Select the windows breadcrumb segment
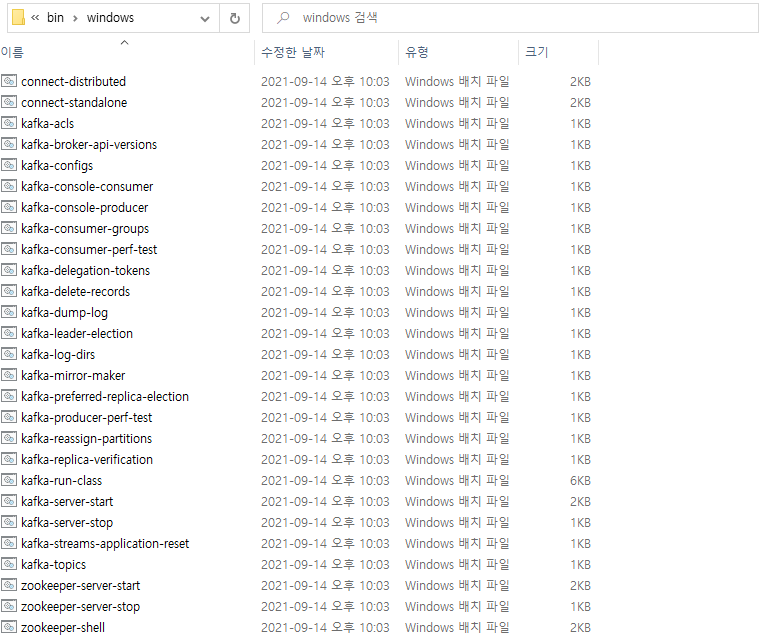This screenshot has height=638, width=762. pyautogui.click(x=110, y=17)
